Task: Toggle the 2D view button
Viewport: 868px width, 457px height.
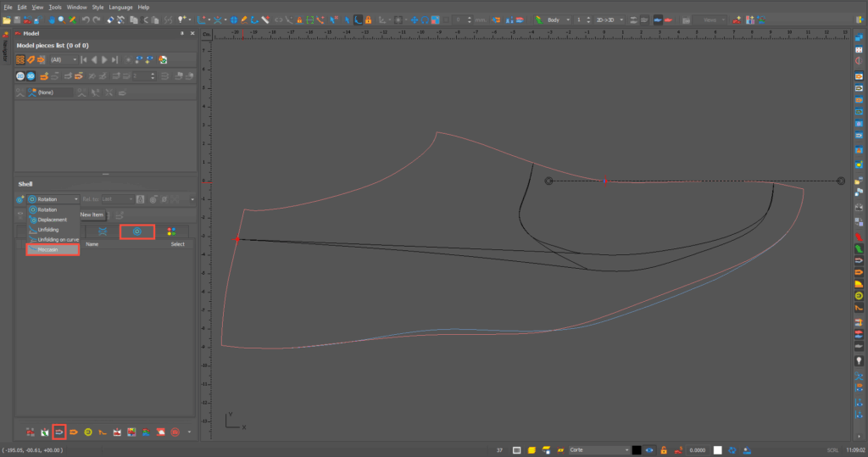Action: tap(19, 75)
